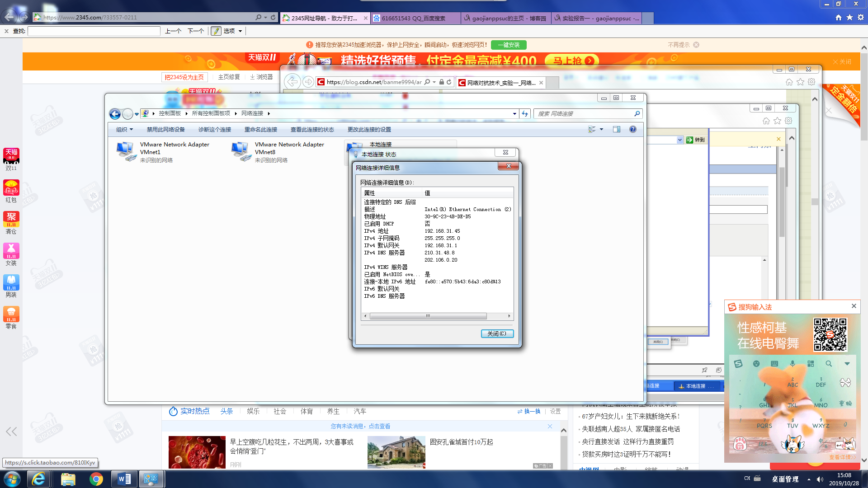Launch Google Chrome from the taskbar
The width and height of the screenshot is (868, 488).
[96, 479]
